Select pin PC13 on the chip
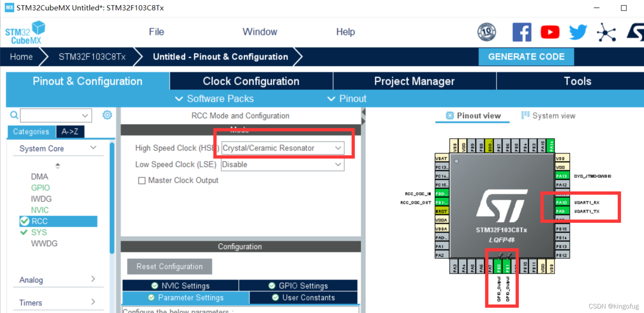This screenshot has height=313, width=644. [x=442, y=167]
